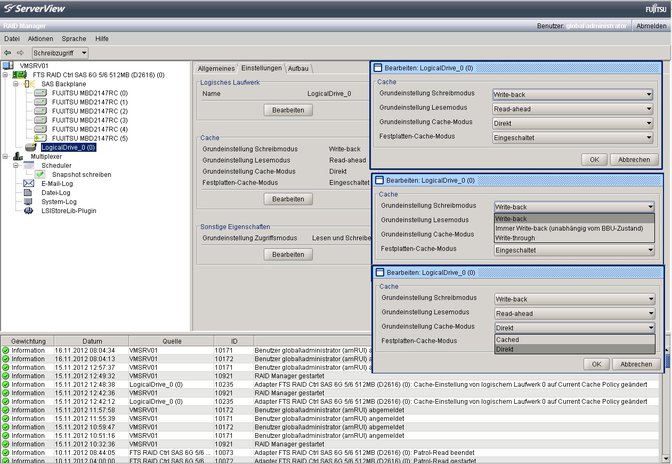Click the forward arrow toolbar icon
Image resolution: width=672 pixels, height=464 pixels.
(x=20, y=53)
